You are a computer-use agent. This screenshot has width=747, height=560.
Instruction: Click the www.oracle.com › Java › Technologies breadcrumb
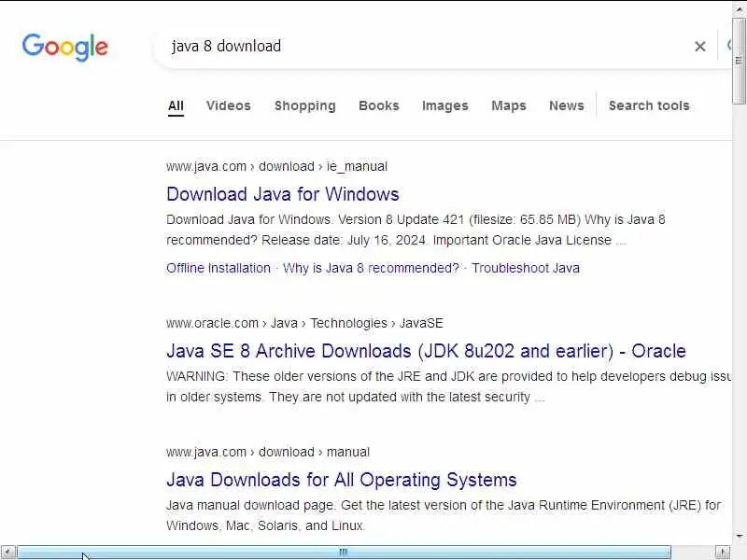pos(304,323)
